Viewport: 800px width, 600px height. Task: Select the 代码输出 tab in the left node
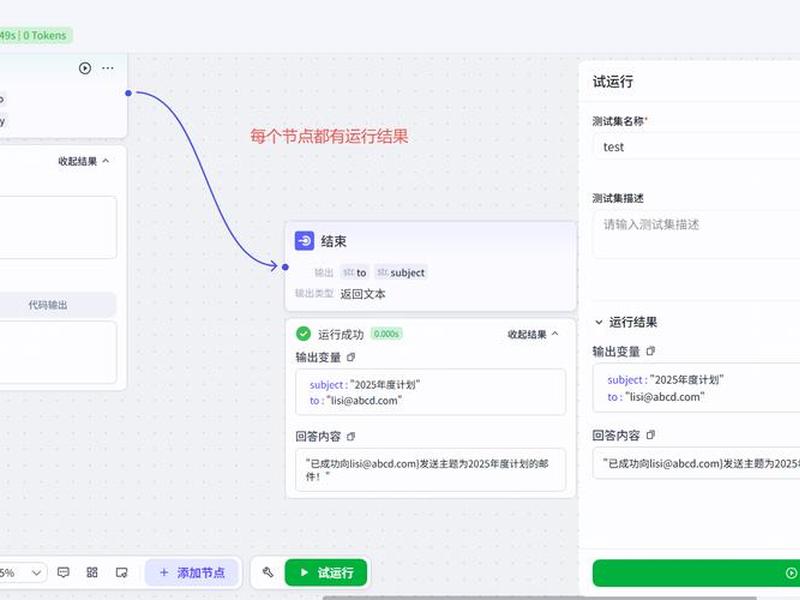pos(48,305)
